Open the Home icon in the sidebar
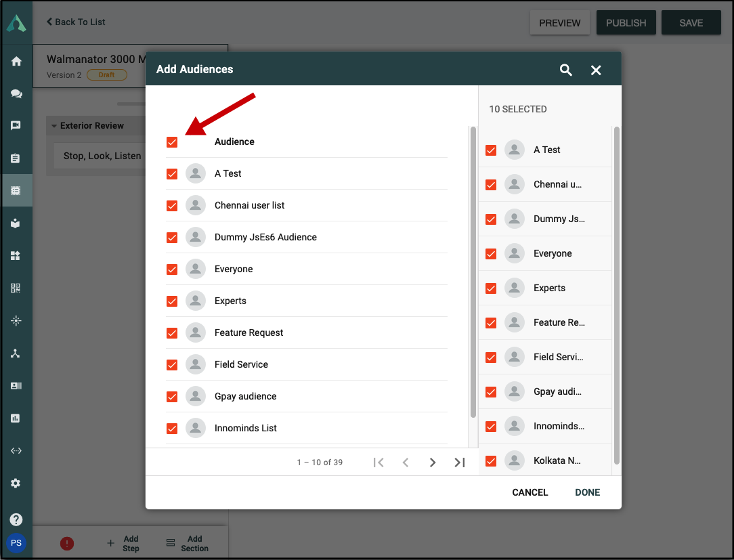734x560 pixels. click(x=16, y=62)
